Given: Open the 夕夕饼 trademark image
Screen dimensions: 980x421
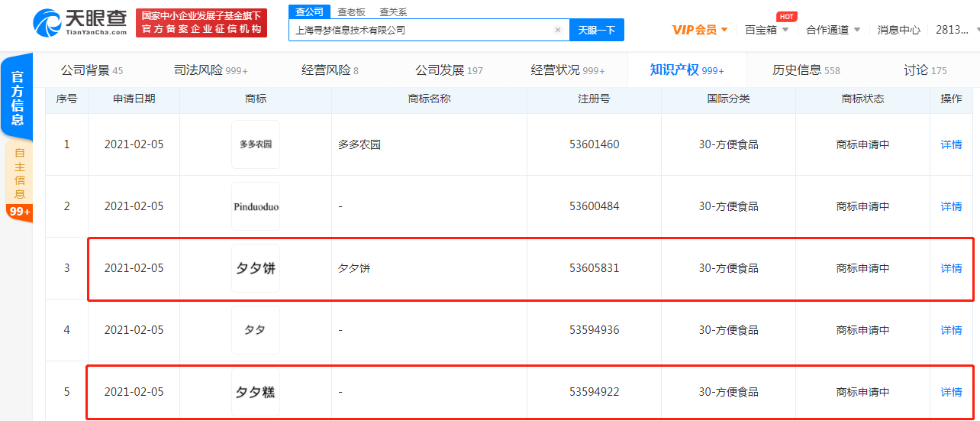Looking at the screenshot, I should coord(256,268).
